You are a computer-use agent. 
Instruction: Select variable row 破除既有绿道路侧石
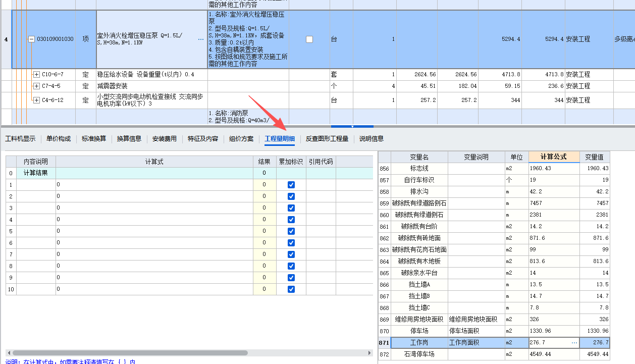point(494,203)
